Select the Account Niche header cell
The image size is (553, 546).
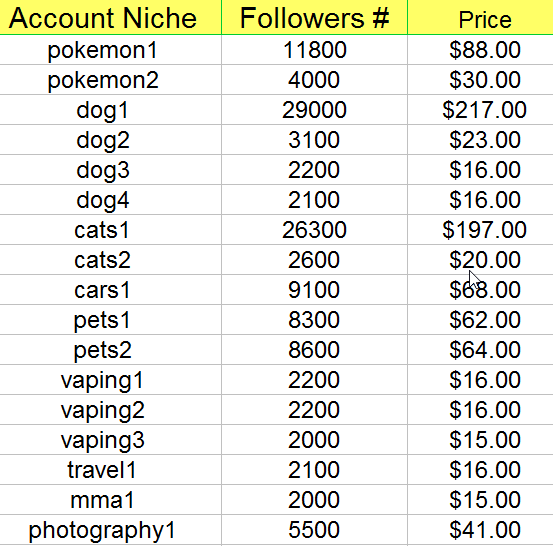point(110,17)
